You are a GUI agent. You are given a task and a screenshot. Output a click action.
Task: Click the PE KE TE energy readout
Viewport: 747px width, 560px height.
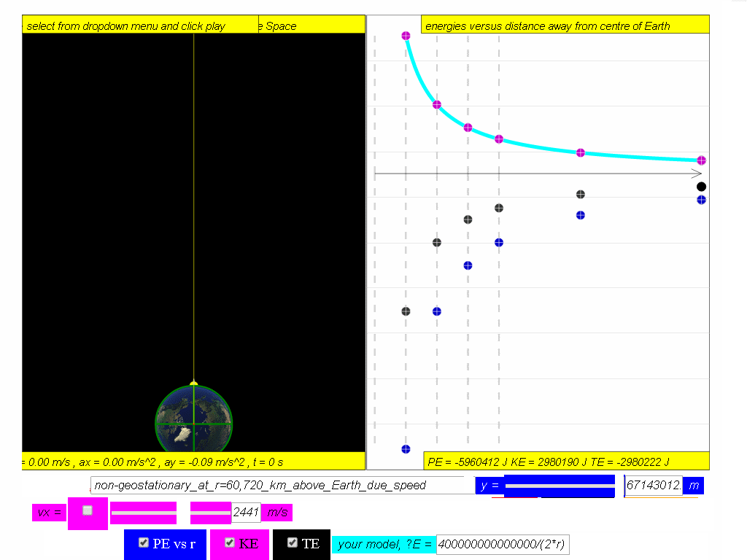pos(566,462)
